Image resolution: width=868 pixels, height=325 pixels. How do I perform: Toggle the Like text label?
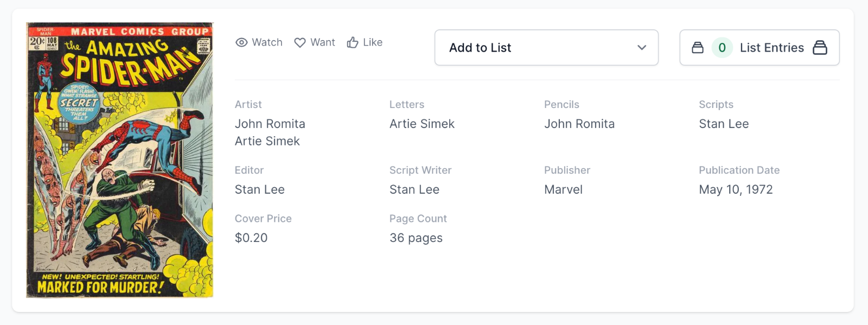point(373,42)
